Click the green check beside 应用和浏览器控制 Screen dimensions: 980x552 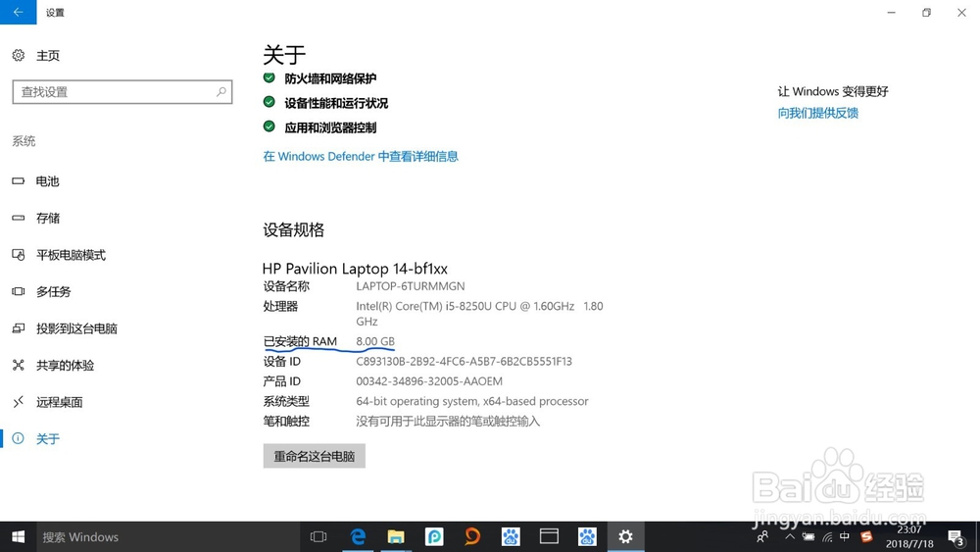[x=269, y=126]
